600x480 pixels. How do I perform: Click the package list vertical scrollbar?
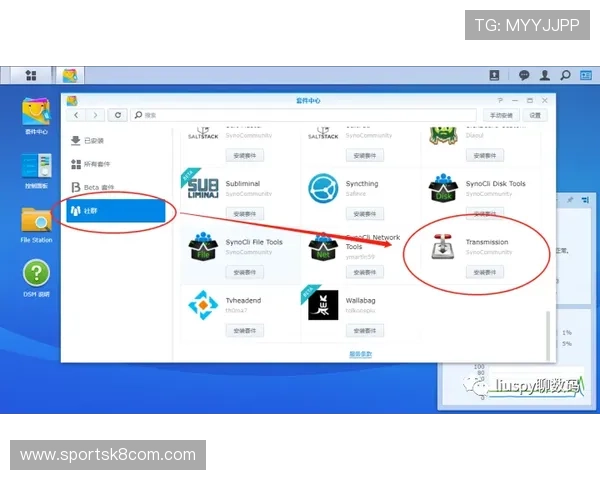point(546,330)
